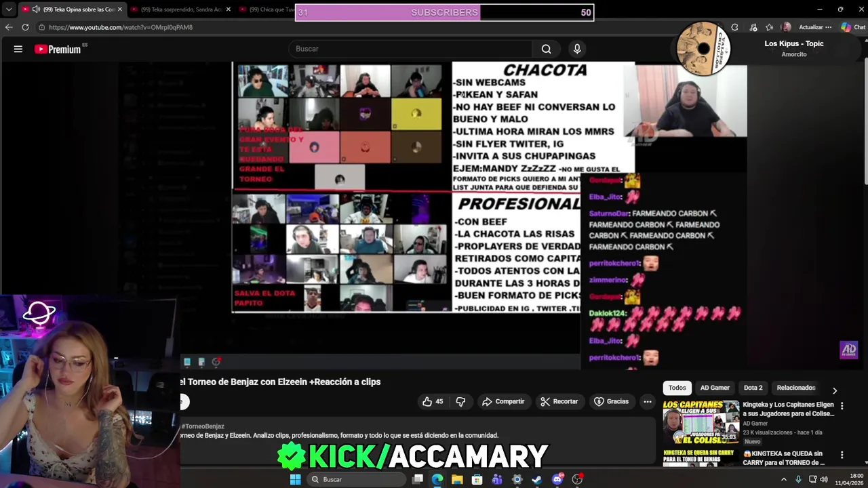Open the AD Gamer channel under first suggestion
This screenshot has width=868, height=488.
tap(755, 424)
